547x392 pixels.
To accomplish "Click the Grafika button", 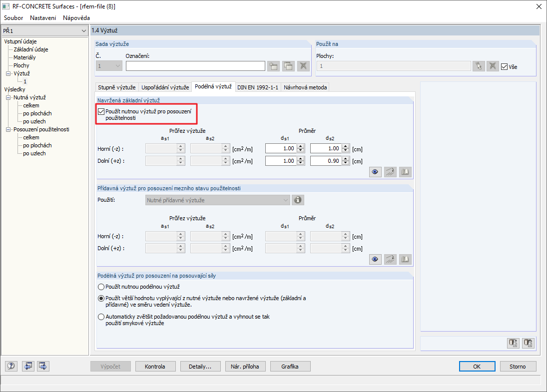I will tap(290, 367).
